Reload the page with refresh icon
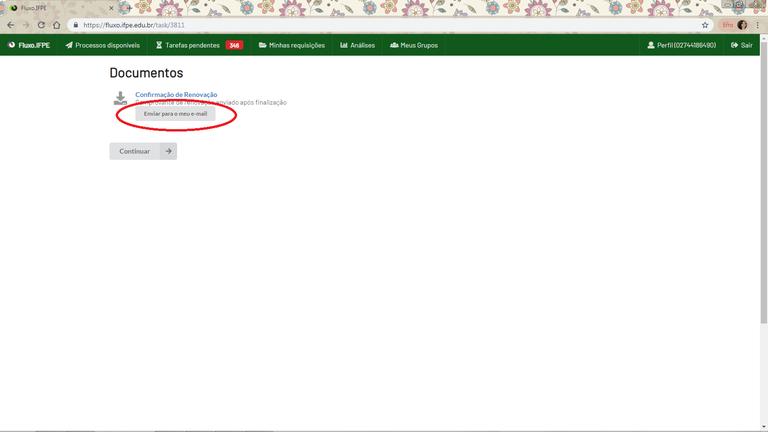768x432 pixels. pyautogui.click(x=41, y=25)
